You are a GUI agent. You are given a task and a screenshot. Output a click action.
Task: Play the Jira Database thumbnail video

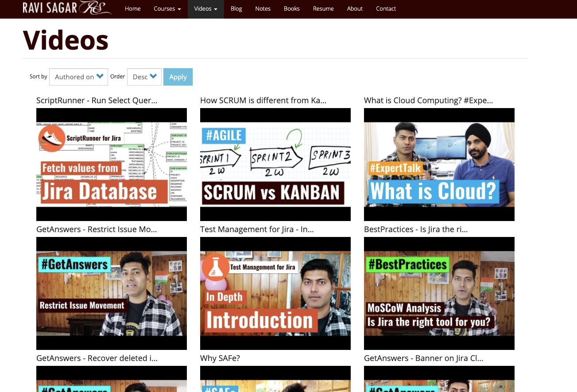112,164
